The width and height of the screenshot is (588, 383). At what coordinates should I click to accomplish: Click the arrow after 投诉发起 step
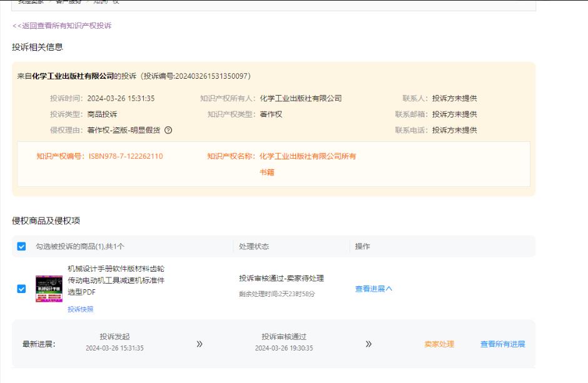point(200,344)
